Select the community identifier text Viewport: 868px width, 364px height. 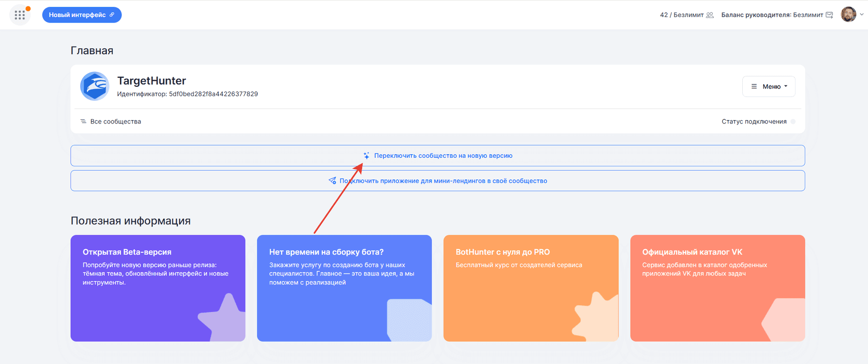click(x=188, y=94)
